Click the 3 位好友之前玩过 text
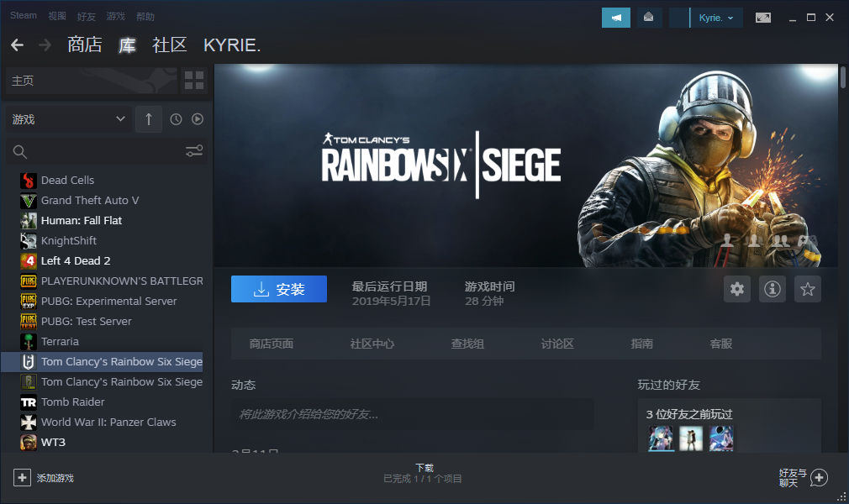 [689, 415]
